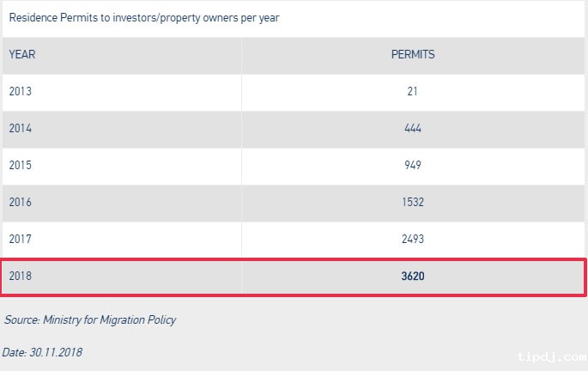588x371 pixels.
Task: Select the 2017 year cell
Action: click(19, 240)
